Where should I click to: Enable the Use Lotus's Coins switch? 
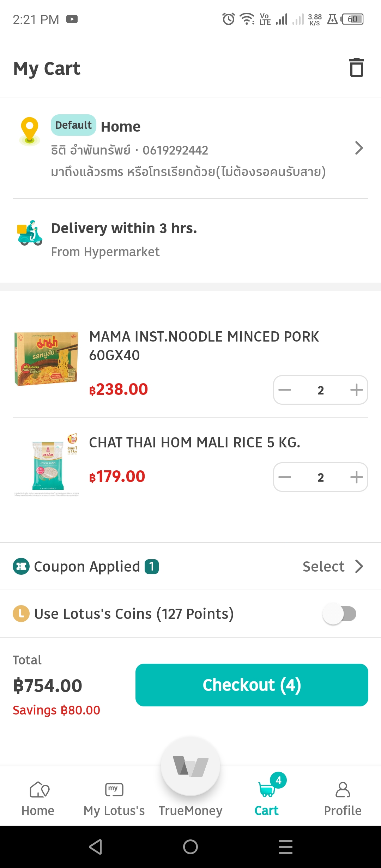click(339, 614)
